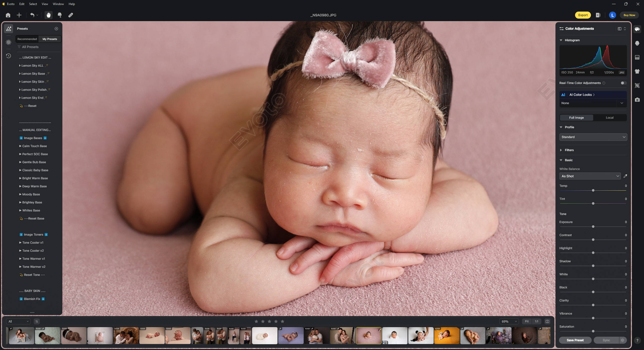Viewport: 644px width, 350px height.
Task: Open the Portrait Retouch face panel
Action: 637,43
